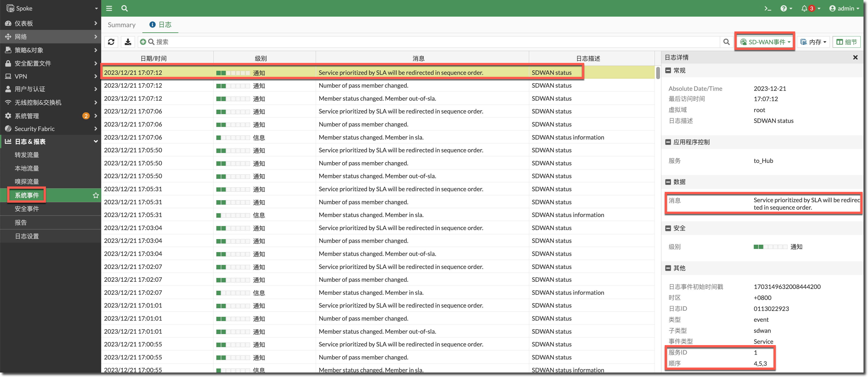This screenshot has width=868, height=377.
Task: Collapse the 常规 section in log details
Action: [668, 70]
